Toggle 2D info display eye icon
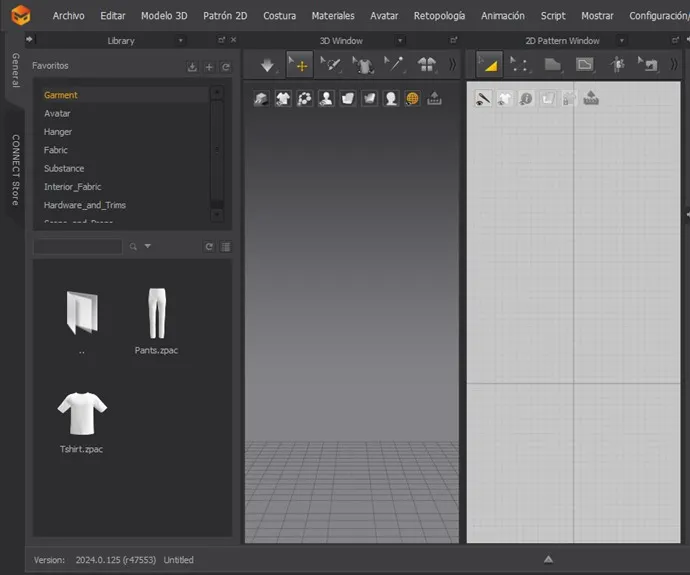690x575 pixels. [x=526, y=99]
